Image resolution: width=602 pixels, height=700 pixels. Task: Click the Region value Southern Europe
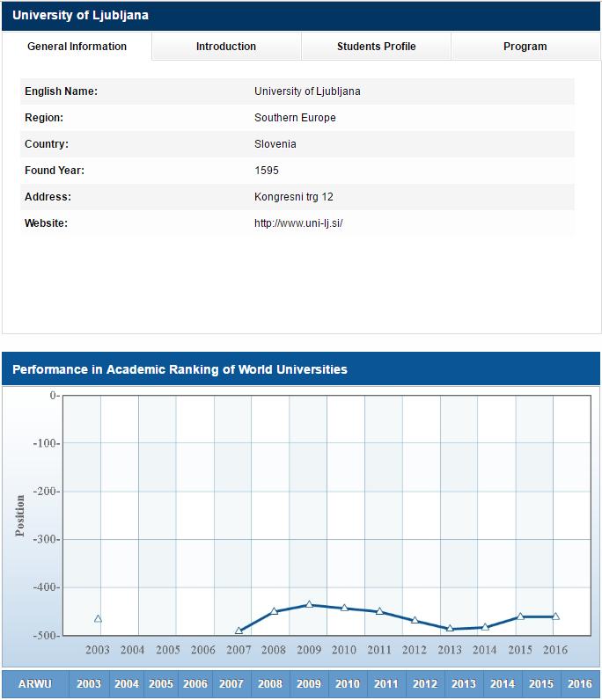[x=295, y=118]
